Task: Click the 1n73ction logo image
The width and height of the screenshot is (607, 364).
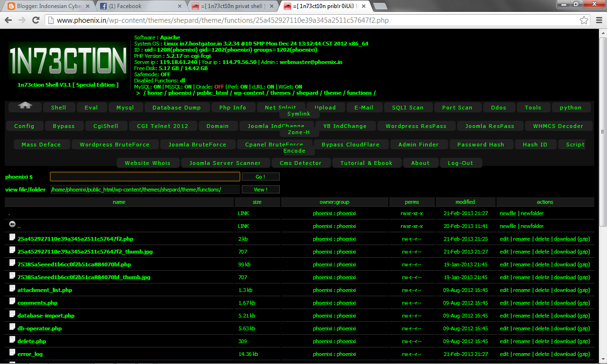Action: (x=68, y=60)
